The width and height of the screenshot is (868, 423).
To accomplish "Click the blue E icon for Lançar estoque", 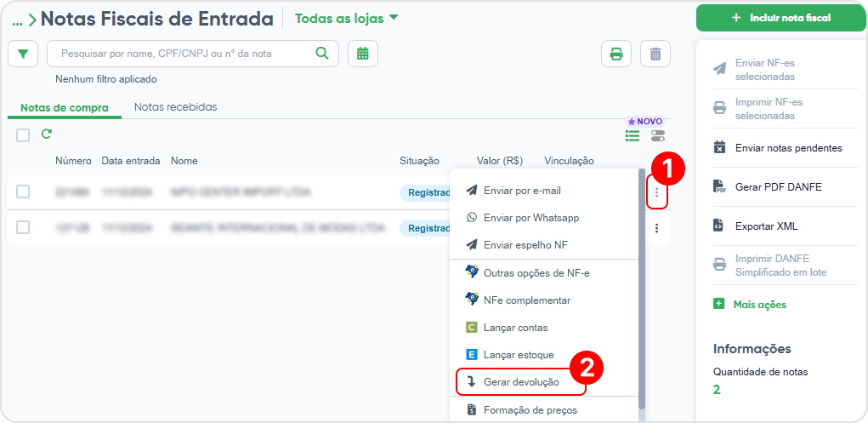I will [x=472, y=355].
